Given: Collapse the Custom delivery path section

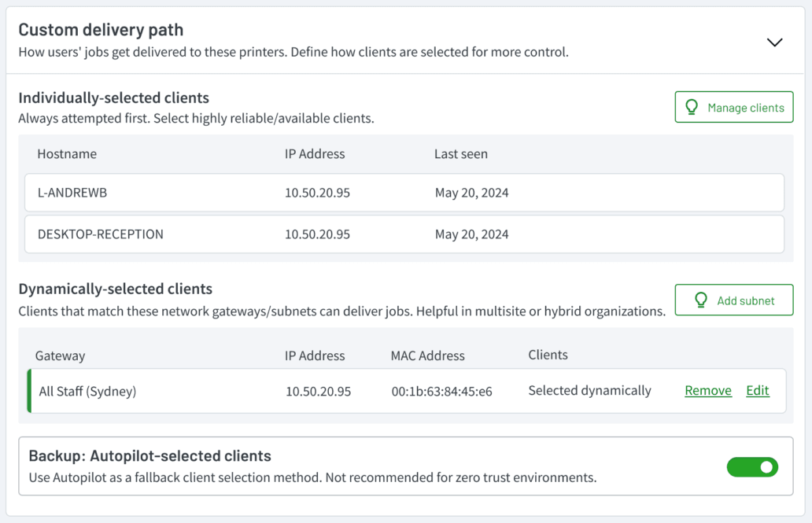Looking at the screenshot, I should (774, 42).
